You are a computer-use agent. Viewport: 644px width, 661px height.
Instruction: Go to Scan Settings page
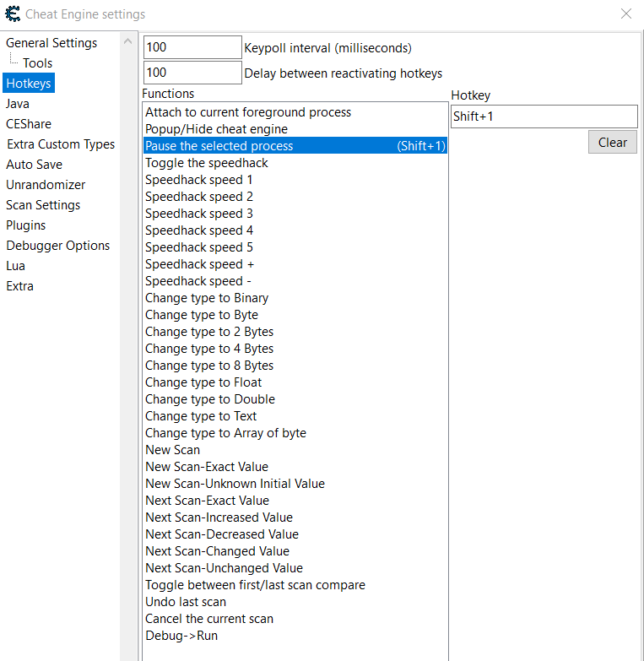pos(43,205)
